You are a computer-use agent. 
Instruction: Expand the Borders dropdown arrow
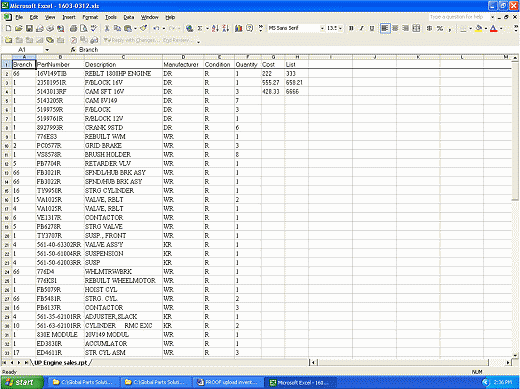tap(470, 29)
